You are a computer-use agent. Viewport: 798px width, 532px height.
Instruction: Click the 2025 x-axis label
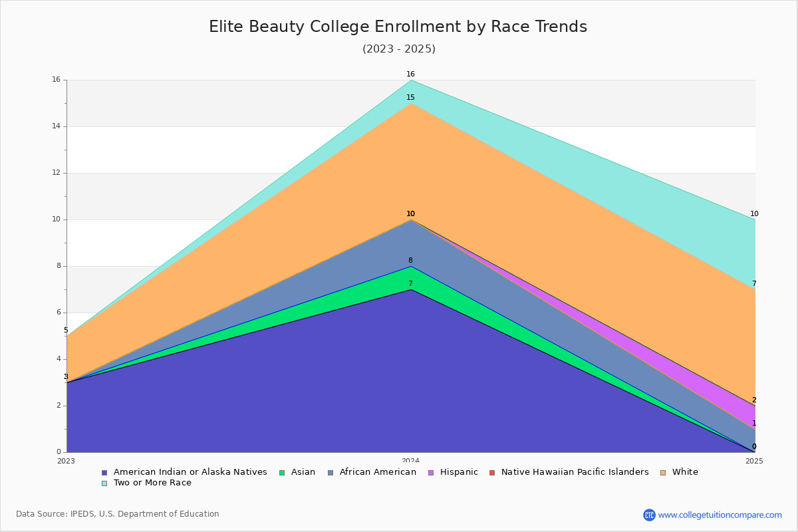coord(754,461)
